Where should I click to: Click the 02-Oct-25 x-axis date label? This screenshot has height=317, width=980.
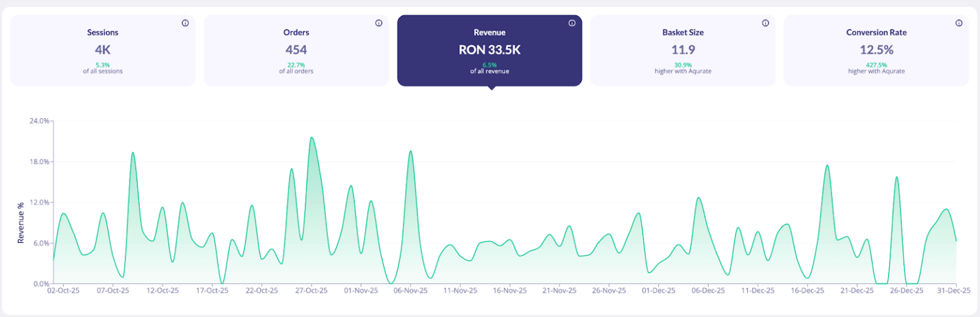[63, 290]
